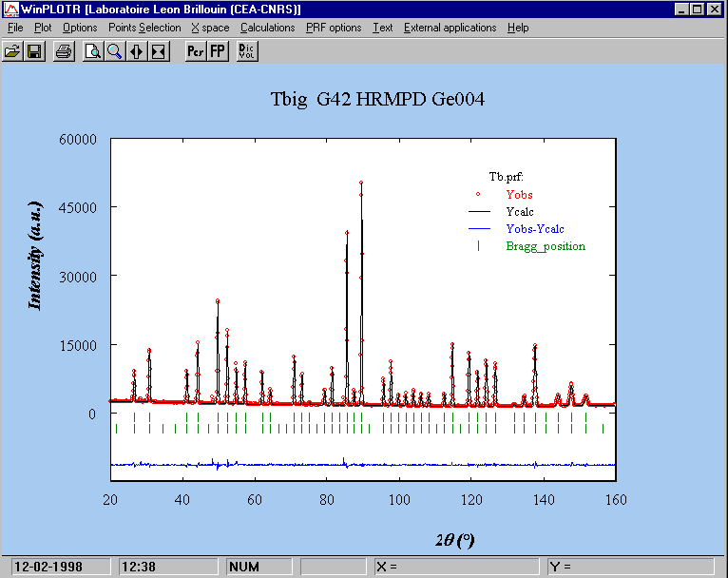The image size is (728, 578).
Task: Click the save floppy disk icon
Action: coord(34,51)
